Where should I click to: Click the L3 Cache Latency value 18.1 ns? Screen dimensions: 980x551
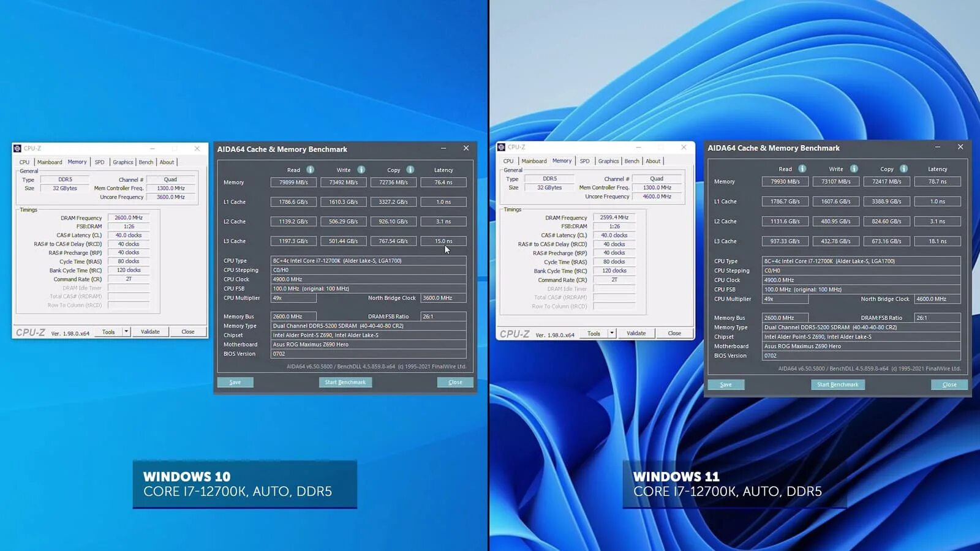coord(937,241)
